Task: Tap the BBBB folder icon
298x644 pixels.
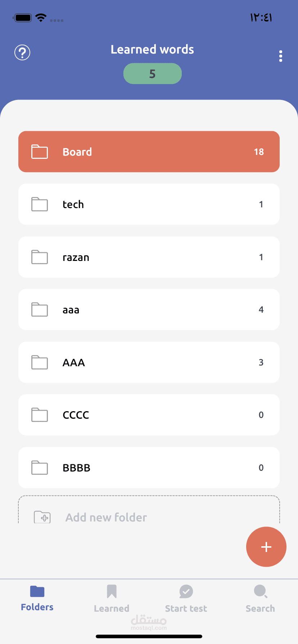Action: click(40, 468)
